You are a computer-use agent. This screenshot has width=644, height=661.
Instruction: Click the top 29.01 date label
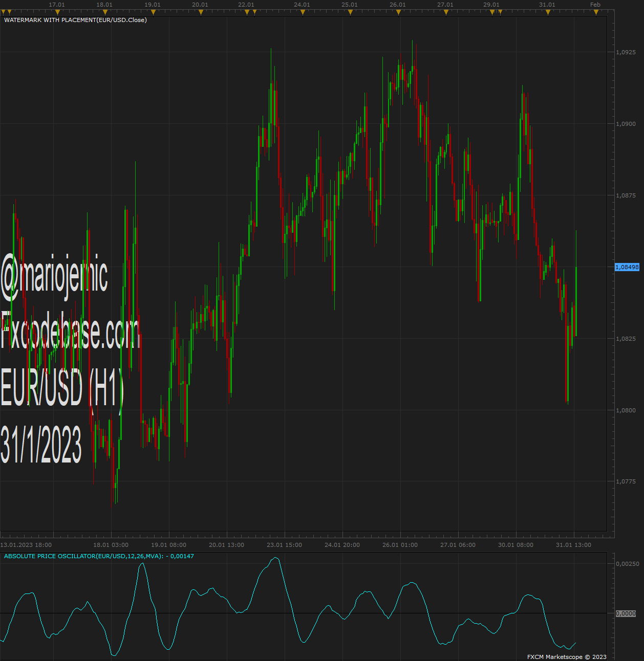click(x=491, y=5)
